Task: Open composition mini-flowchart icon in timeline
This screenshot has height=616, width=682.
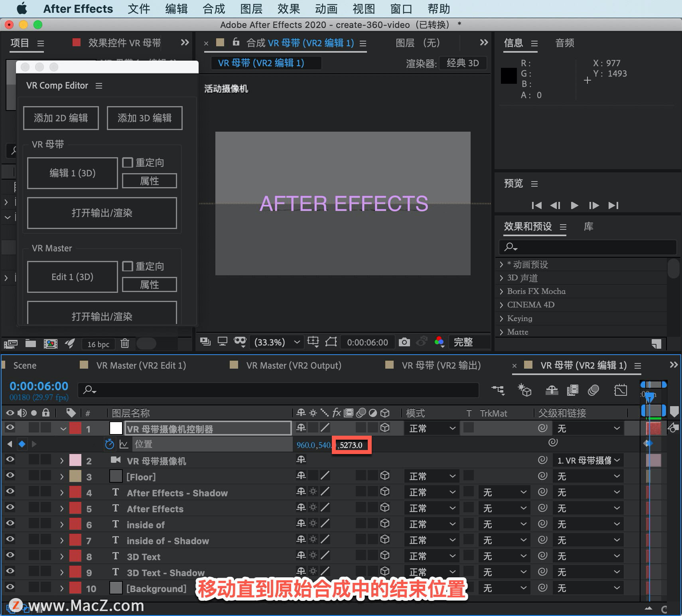Action: pos(498,390)
